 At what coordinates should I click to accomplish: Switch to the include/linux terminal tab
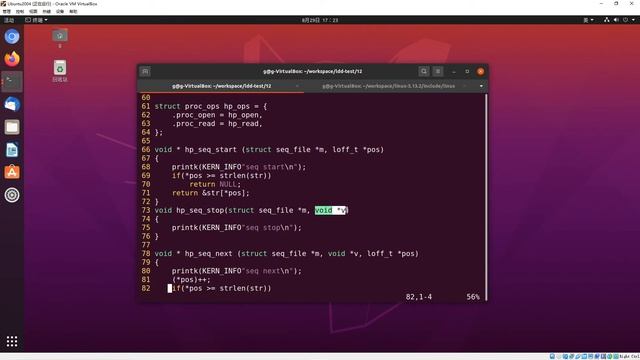click(388, 86)
